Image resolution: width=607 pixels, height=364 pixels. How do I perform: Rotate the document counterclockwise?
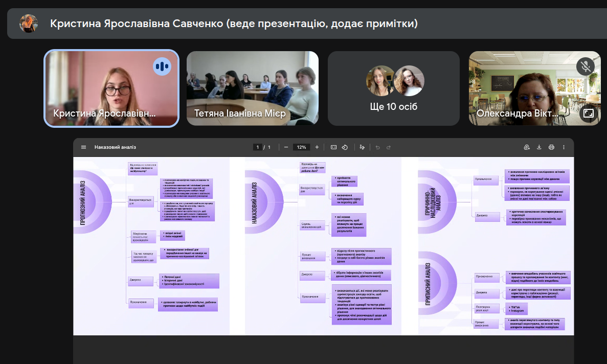click(x=345, y=147)
